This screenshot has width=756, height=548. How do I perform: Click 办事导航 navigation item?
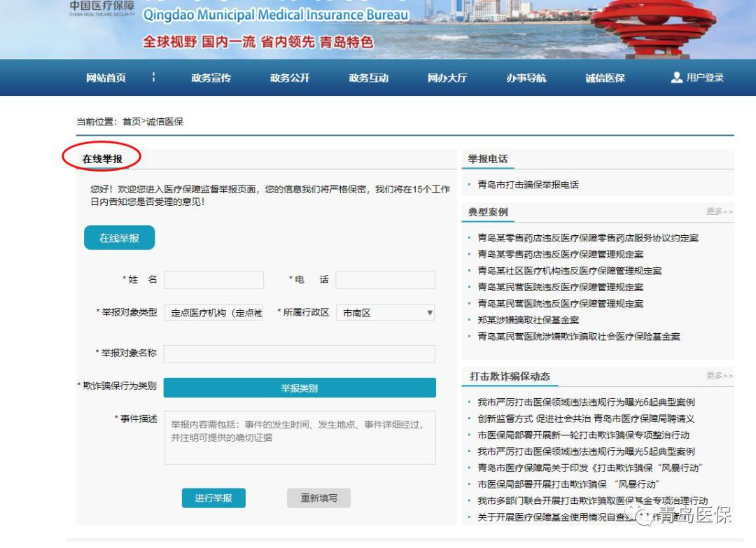pos(526,78)
